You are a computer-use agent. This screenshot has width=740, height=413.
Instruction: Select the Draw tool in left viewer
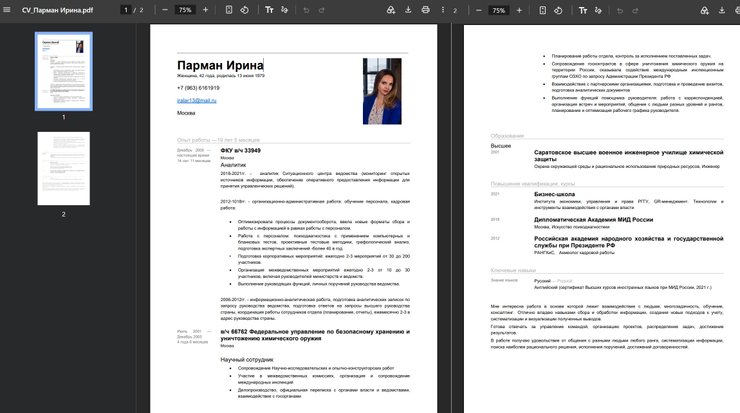point(284,10)
